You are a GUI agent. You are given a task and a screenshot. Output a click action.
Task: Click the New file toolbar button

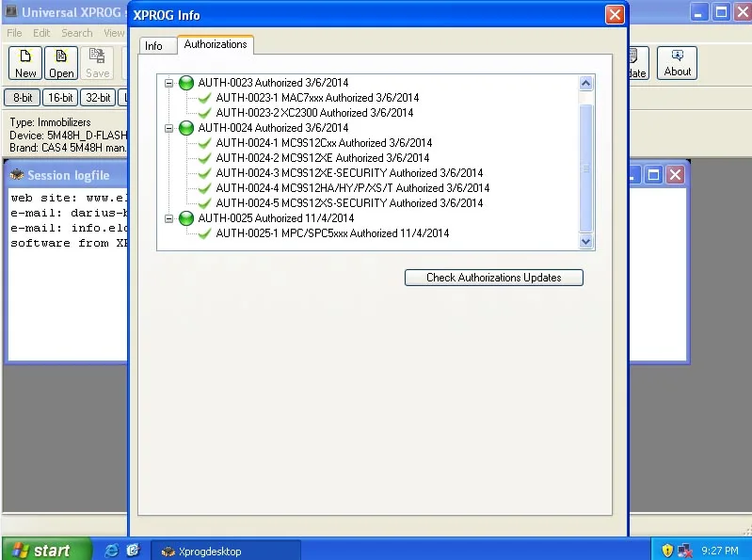(25, 63)
